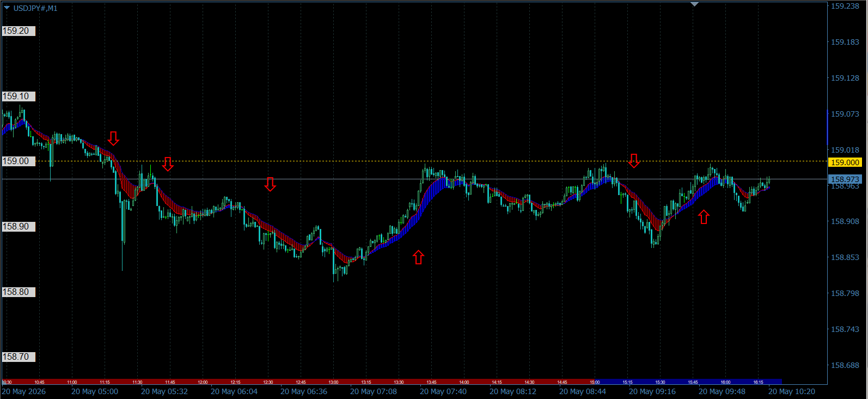Image resolution: width=868 pixels, height=399 pixels.
Task: Click 159.183 on the price scale
Action: coord(845,42)
